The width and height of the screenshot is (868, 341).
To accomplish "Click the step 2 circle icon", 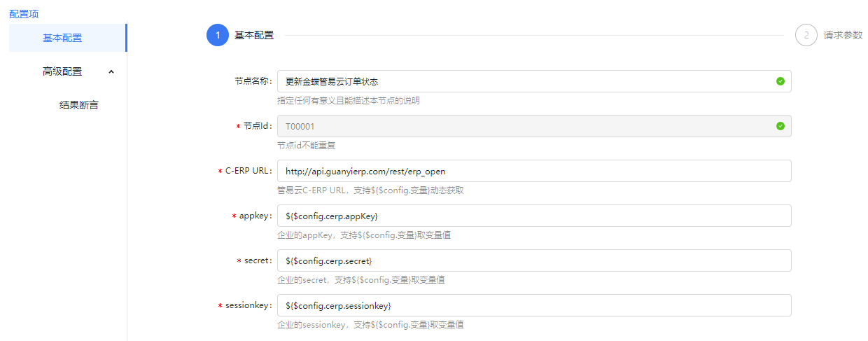I will [x=806, y=35].
